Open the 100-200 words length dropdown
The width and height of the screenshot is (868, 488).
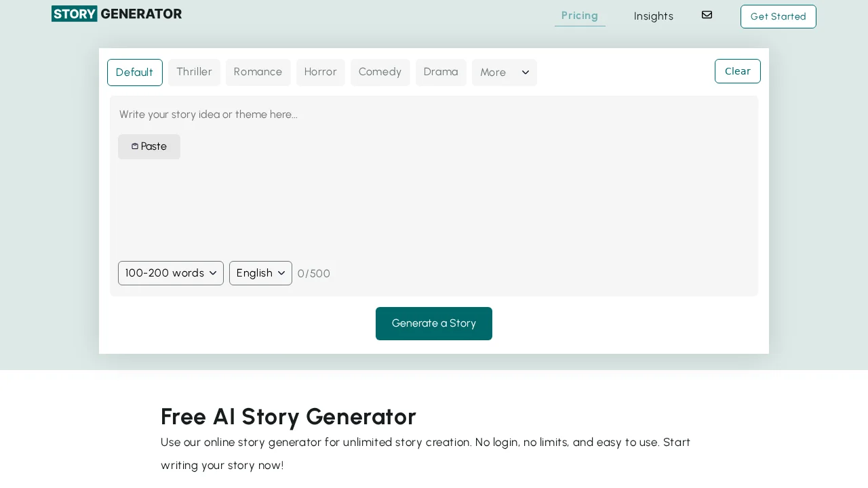tap(170, 273)
